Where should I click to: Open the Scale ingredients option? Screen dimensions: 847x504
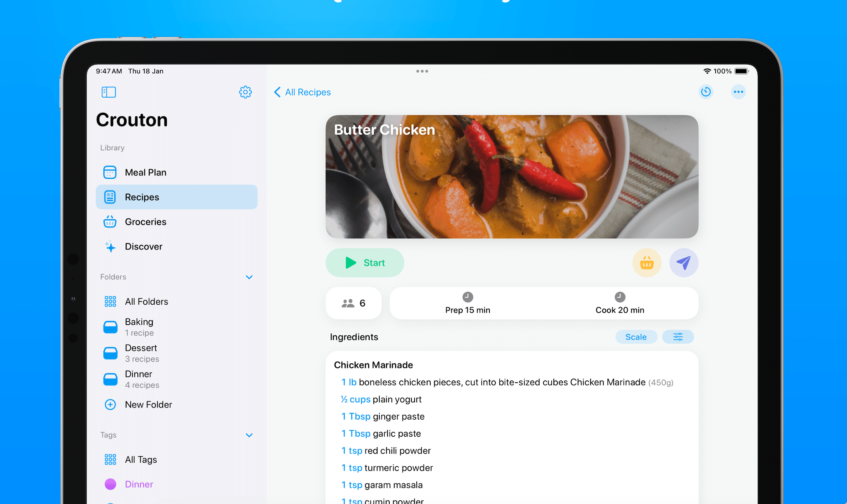pos(636,337)
